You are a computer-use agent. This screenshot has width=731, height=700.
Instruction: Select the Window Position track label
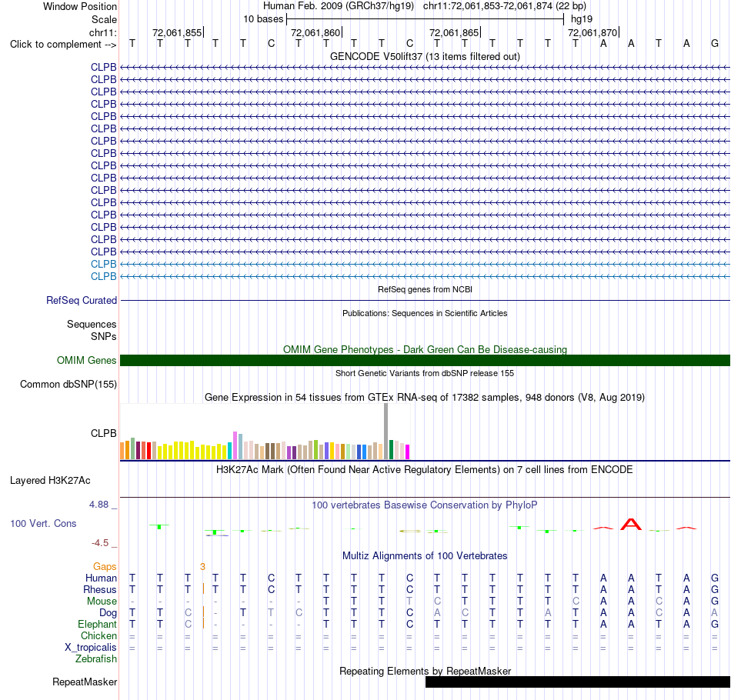click(80, 6)
